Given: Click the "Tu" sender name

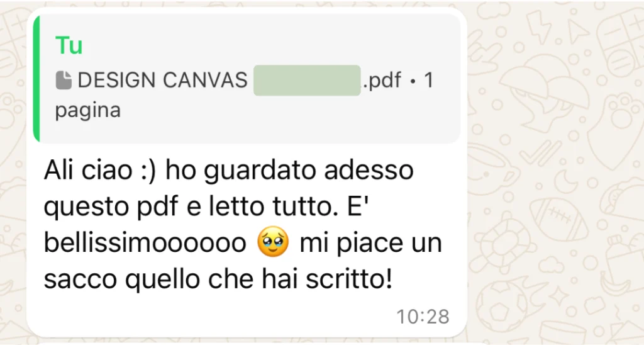Looking at the screenshot, I should (69, 45).
